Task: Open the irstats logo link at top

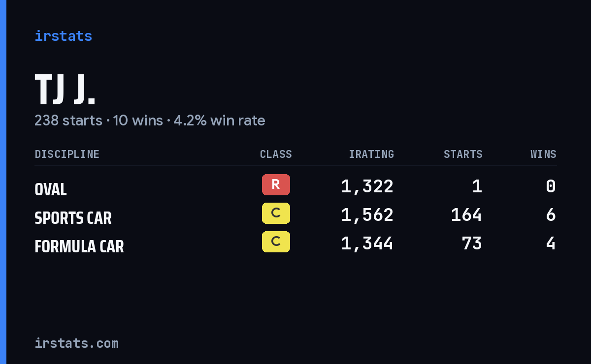Action: (64, 36)
